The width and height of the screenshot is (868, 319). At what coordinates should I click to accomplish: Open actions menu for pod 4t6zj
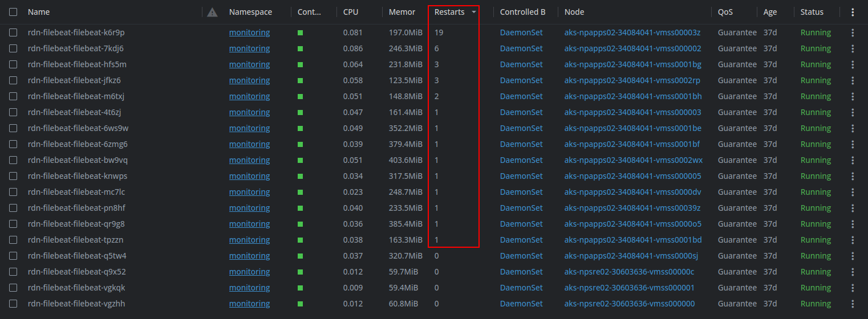[853, 112]
